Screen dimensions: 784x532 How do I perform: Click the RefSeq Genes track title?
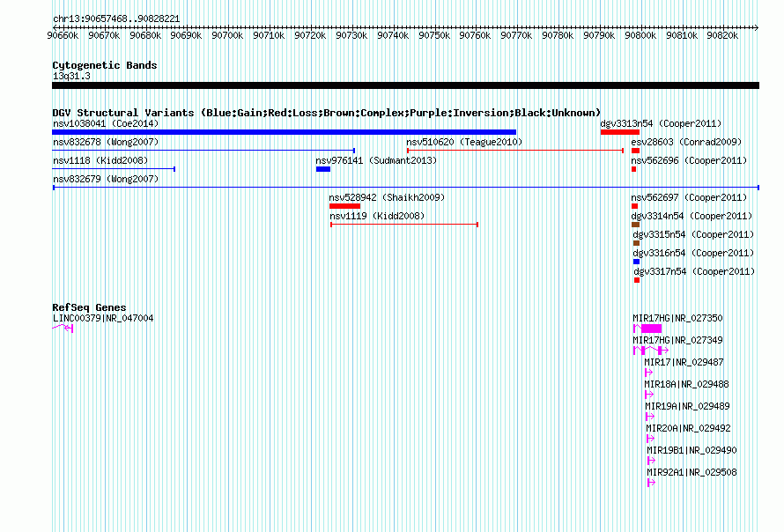[89, 307]
